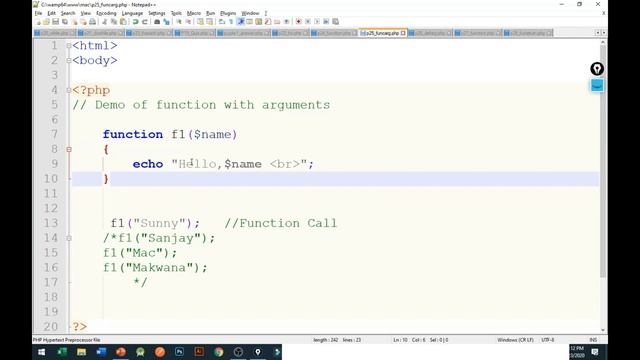This screenshot has height=360, width=640.
Task: Click the Close All toolbar icon
Action: [x=83, y=22]
